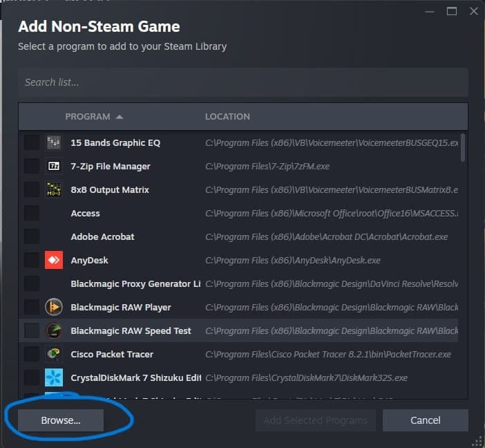Tick the Cisco Packet Tracer checkbox
The width and height of the screenshot is (485, 448).
(32, 355)
